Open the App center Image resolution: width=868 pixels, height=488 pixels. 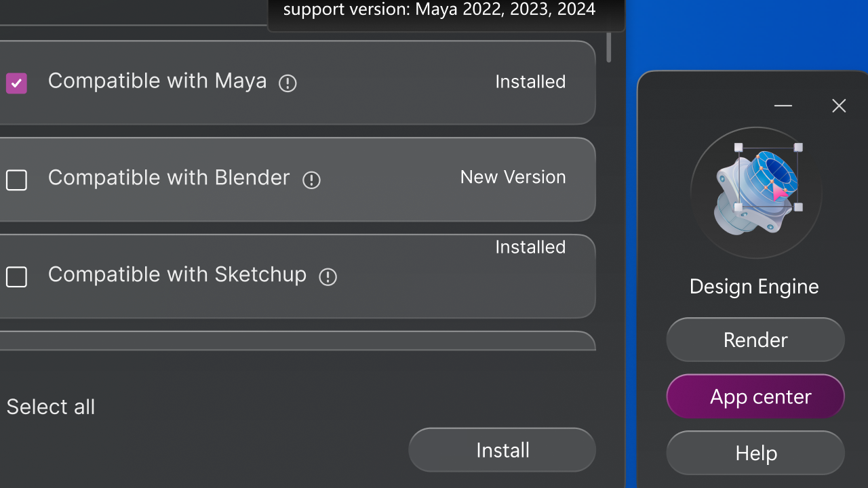coord(755,397)
